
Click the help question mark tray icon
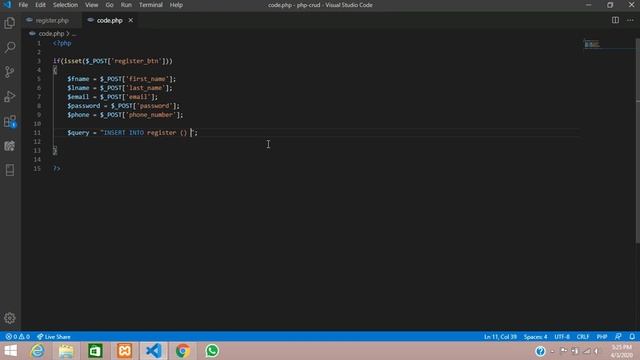point(540,351)
